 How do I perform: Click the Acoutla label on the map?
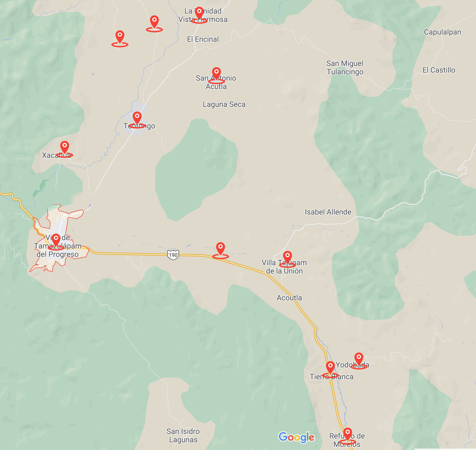pos(289,298)
